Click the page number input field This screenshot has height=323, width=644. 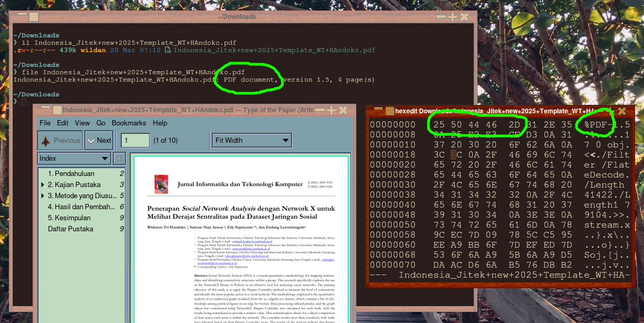coord(135,140)
